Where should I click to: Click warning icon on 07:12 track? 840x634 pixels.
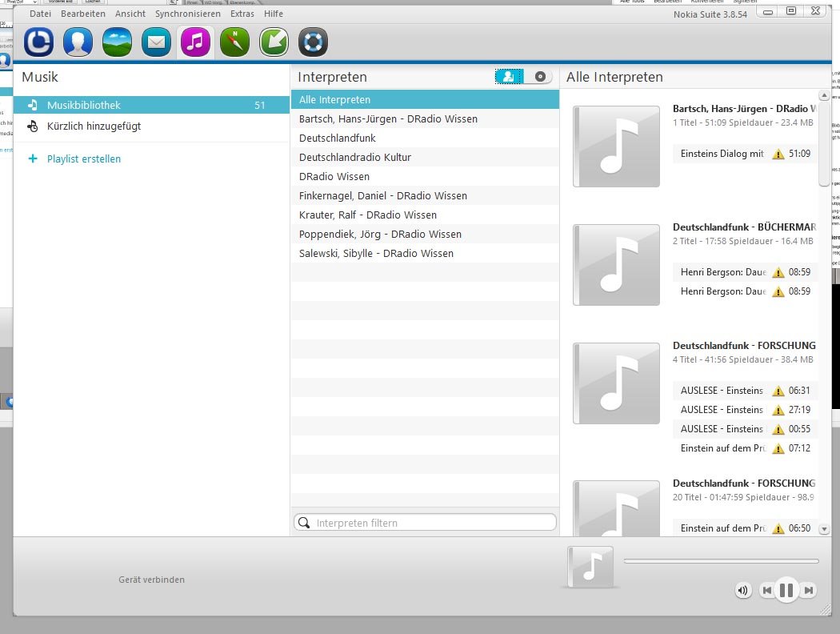[778, 449]
